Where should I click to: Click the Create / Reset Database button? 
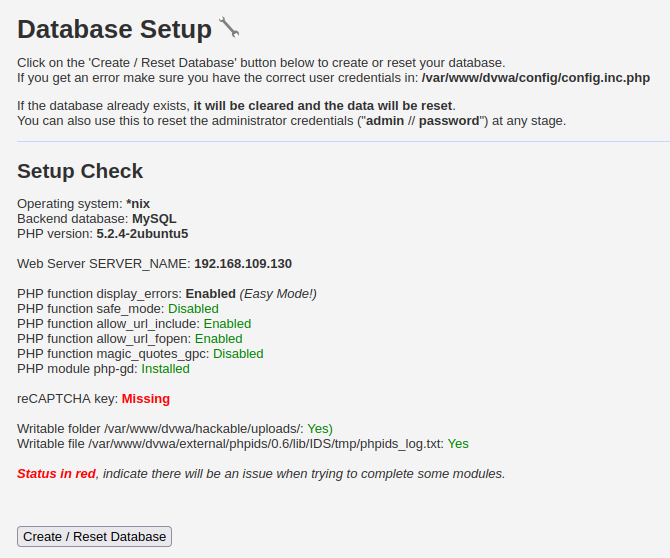coord(94,537)
